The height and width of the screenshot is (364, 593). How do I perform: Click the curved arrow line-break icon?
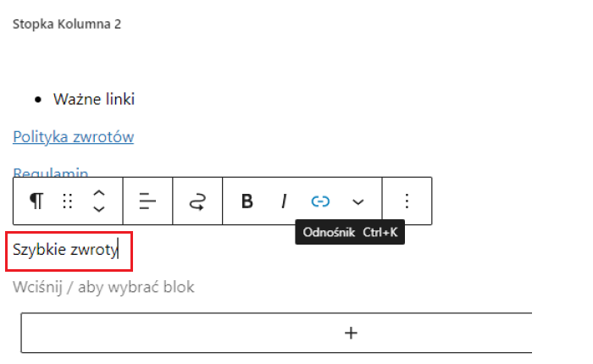197,201
